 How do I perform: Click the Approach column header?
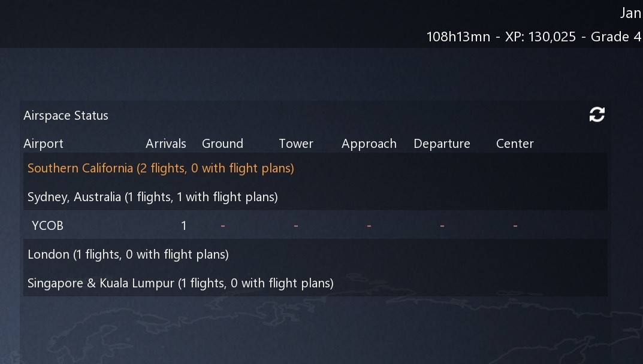(x=369, y=144)
